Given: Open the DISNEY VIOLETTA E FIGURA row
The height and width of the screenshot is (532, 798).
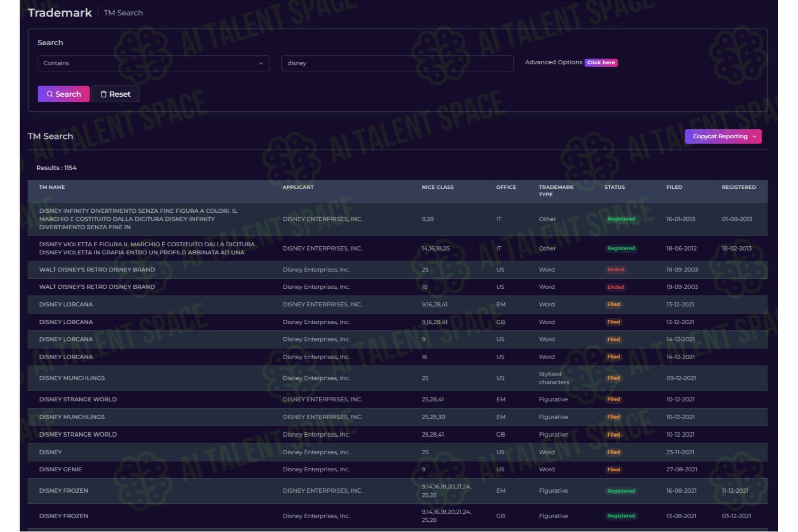Looking at the screenshot, I should tap(397, 248).
